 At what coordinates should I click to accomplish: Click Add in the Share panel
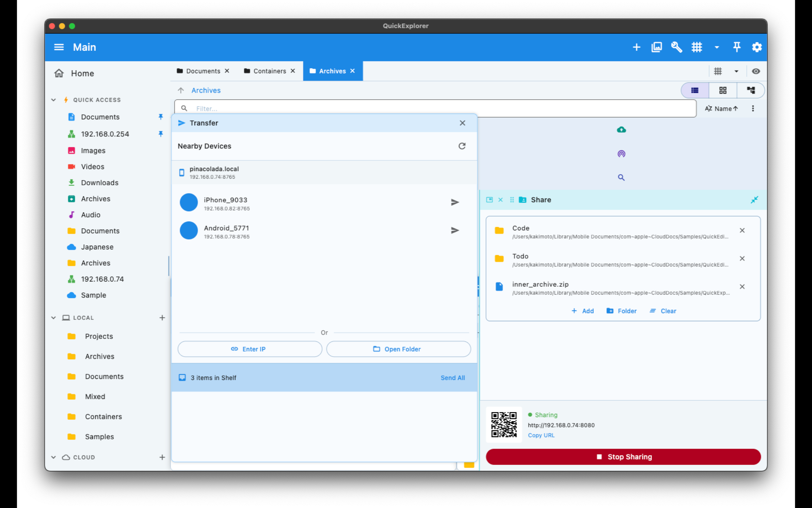pyautogui.click(x=582, y=311)
